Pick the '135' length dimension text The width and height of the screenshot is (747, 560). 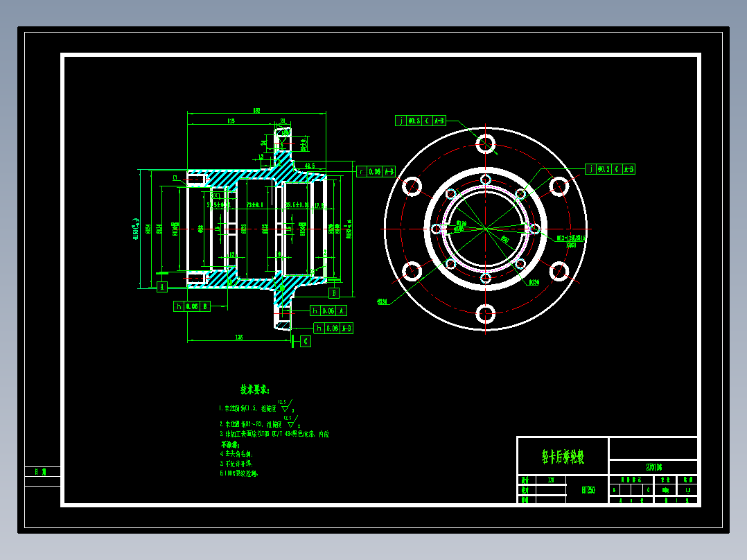[x=238, y=338]
